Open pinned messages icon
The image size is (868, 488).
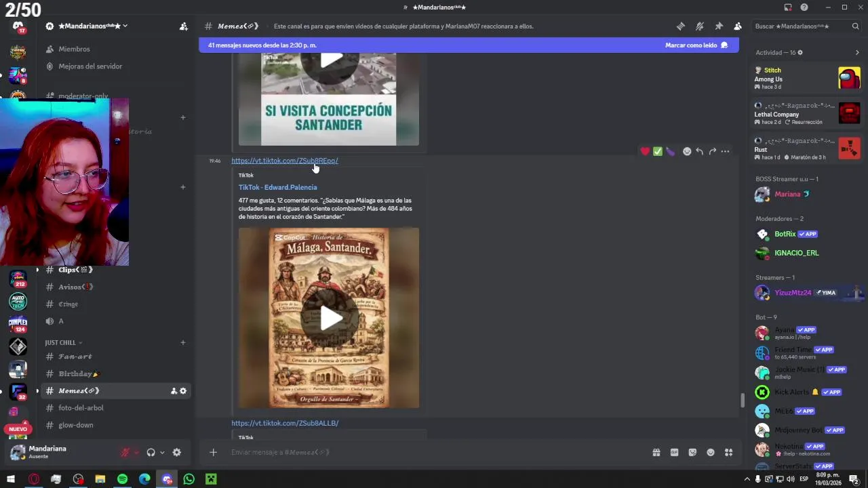tap(719, 26)
